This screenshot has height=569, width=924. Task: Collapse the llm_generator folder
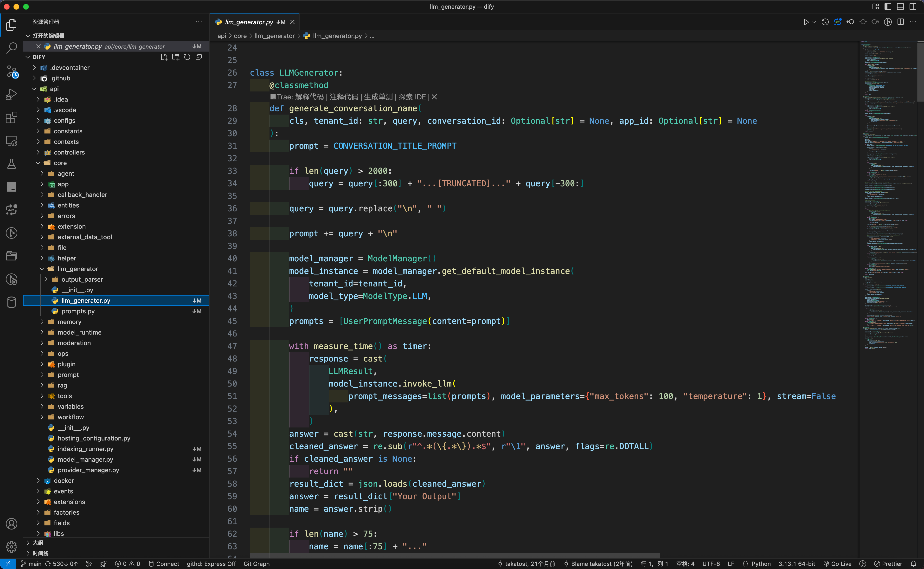pos(77,269)
